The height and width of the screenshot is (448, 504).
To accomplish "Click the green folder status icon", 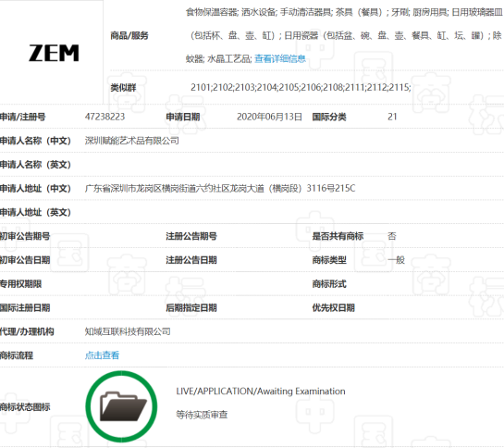I will (121, 406).
